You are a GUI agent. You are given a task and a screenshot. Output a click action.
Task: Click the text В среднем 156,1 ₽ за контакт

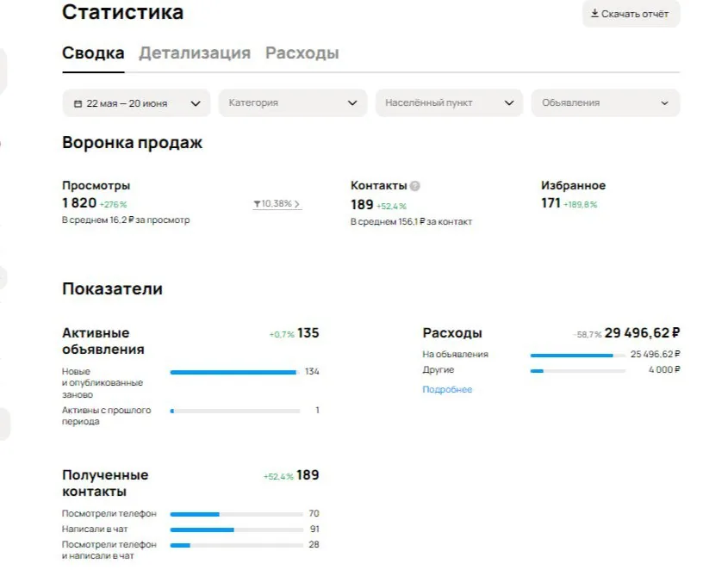point(411,222)
